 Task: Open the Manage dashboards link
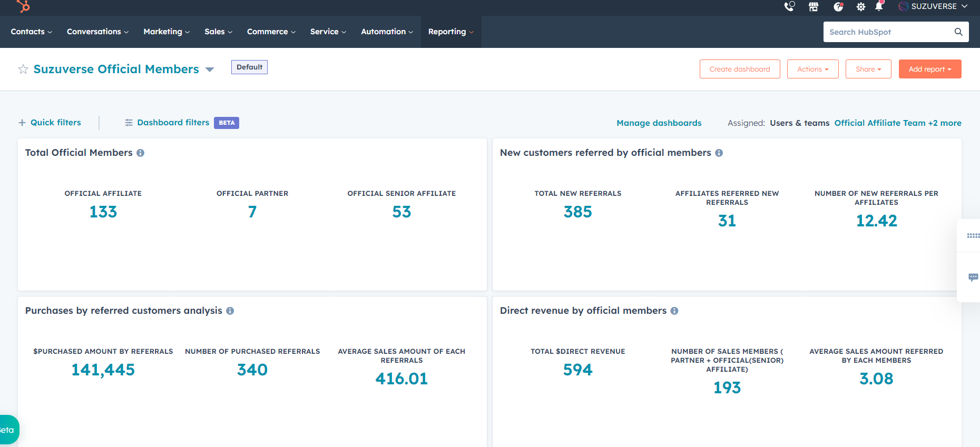click(659, 123)
